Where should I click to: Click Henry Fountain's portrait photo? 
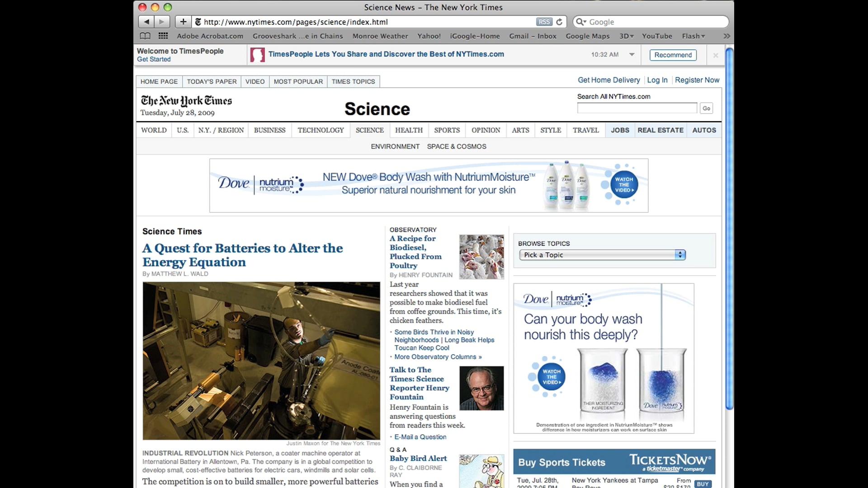click(481, 388)
